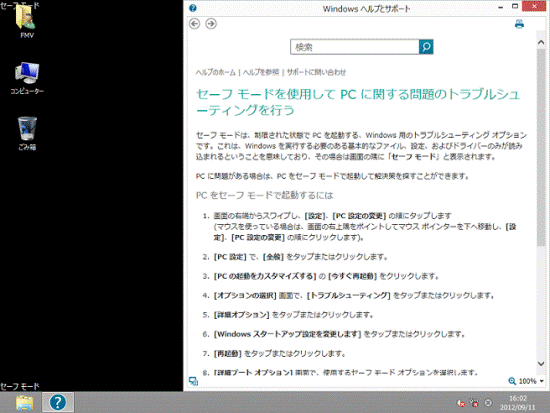Click the セーフ モード label at the bottom left of the desktop
This screenshot has width=550, height=413.
[x=20, y=386]
